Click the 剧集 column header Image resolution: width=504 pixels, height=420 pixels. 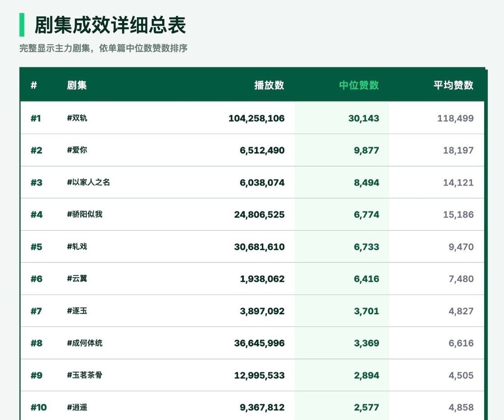77,85
